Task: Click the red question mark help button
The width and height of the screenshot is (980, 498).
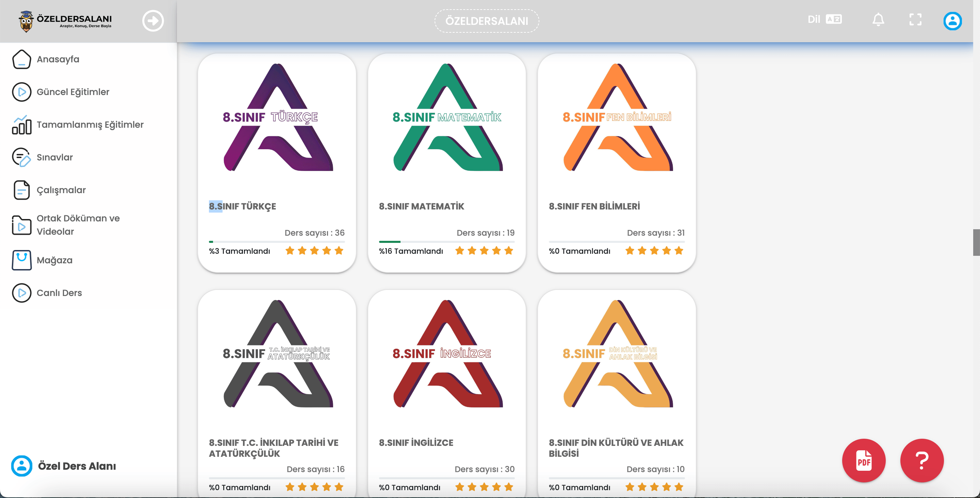Action: point(922,461)
